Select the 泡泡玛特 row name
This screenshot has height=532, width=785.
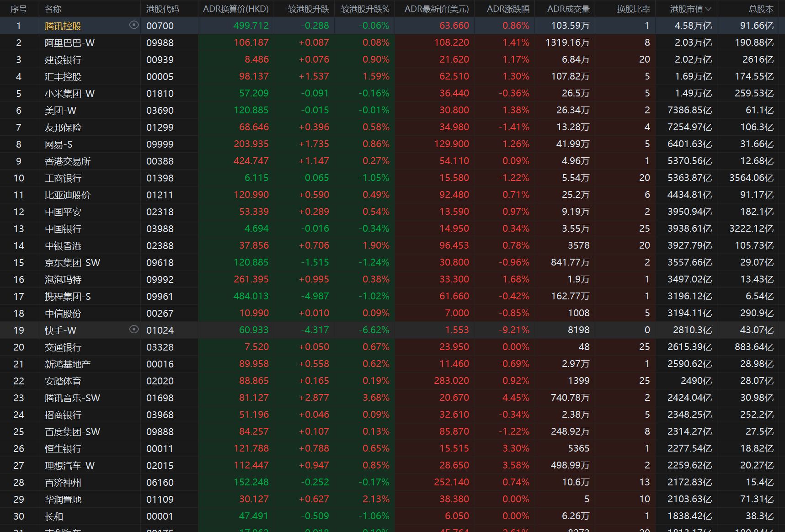(63, 280)
